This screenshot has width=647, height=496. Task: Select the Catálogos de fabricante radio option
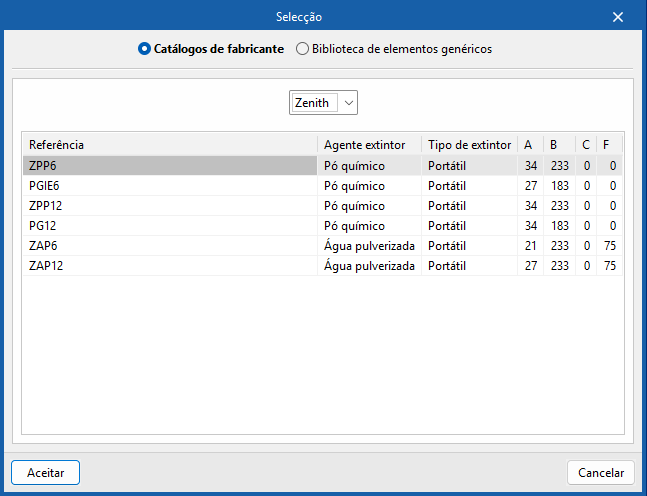145,48
